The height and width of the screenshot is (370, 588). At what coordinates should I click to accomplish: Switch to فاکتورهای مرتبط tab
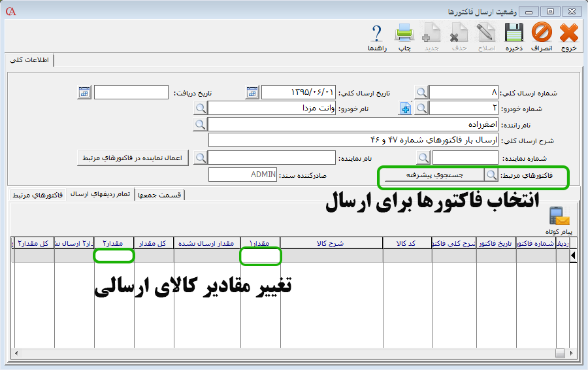(37, 195)
